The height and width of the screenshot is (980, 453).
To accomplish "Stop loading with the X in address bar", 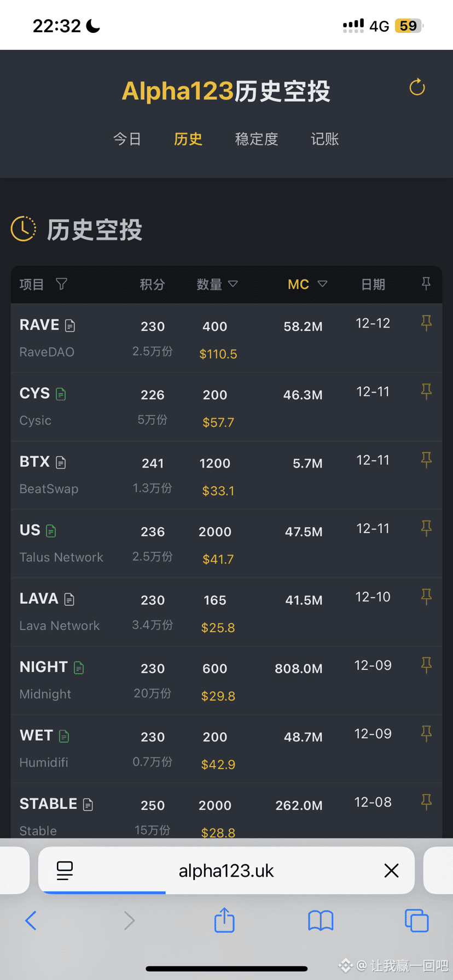I will coord(391,870).
